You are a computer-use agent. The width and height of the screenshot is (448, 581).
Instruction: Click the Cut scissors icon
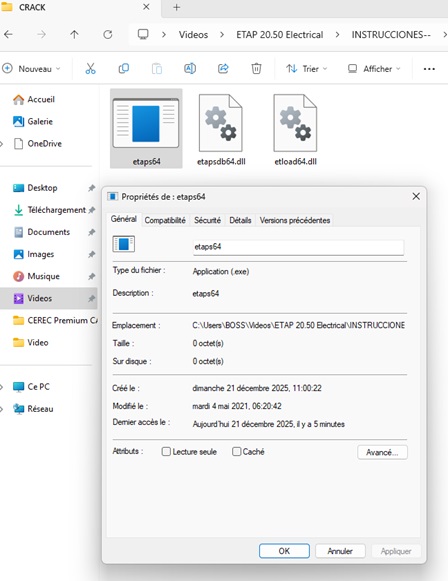pos(90,69)
